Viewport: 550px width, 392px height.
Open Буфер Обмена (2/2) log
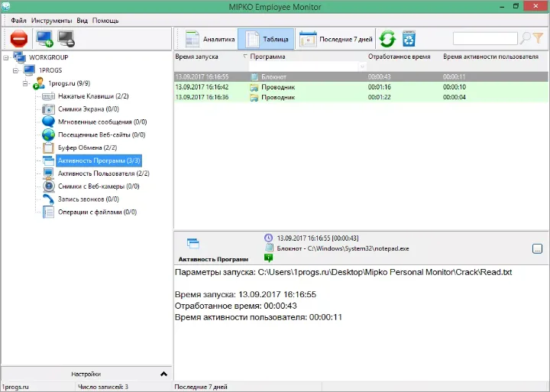(x=87, y=147)
